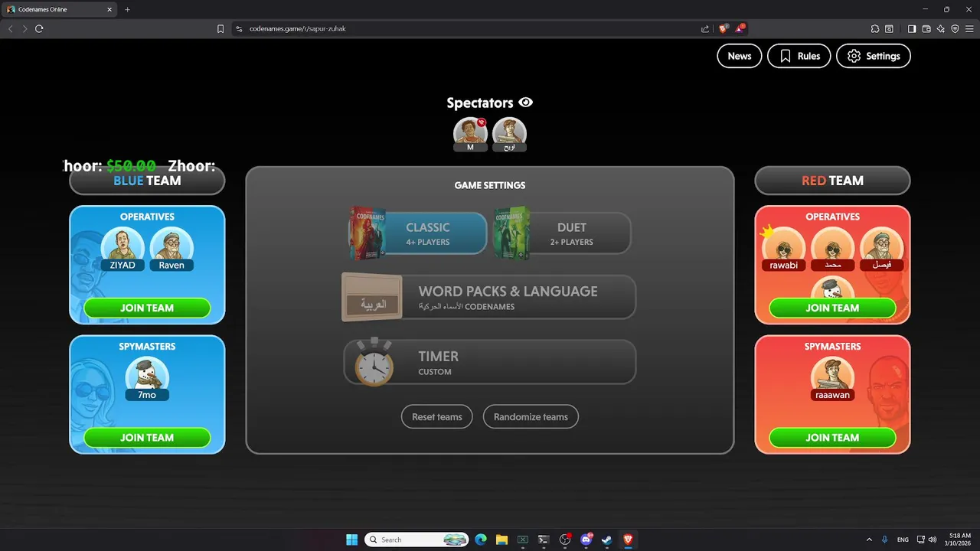Open the Rules button
980x551 pixels.
point(799,56)
